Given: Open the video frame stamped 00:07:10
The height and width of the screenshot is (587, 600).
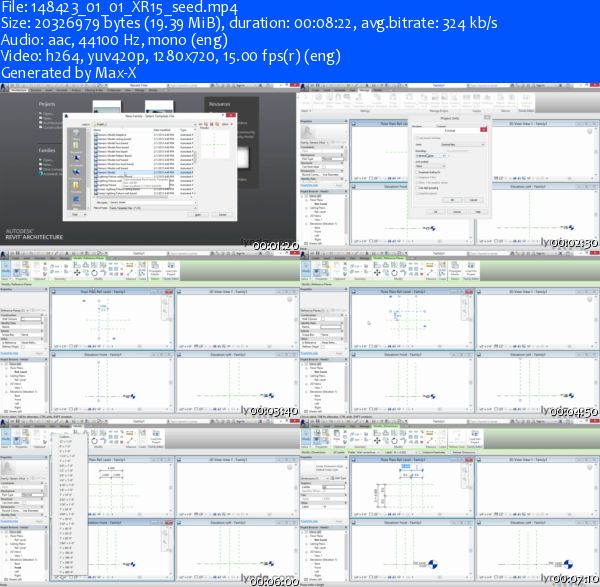Looking at the screenshot, I should tap(450, 500).
